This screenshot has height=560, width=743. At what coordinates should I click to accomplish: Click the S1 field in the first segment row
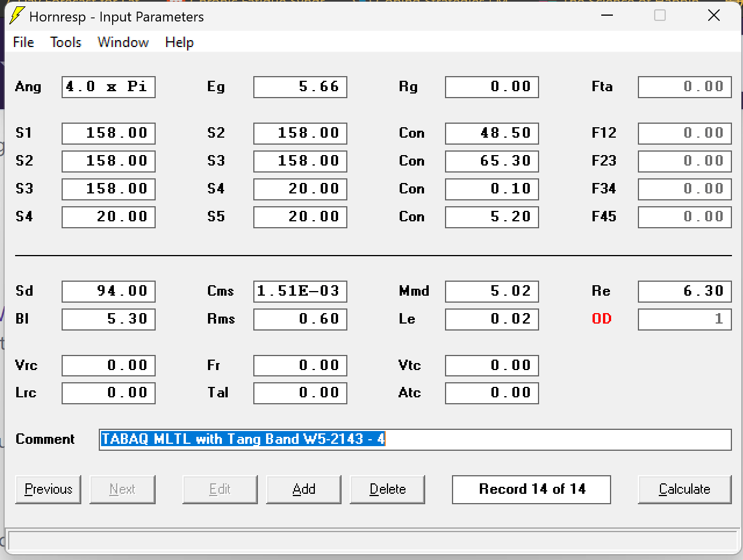[x=109, y=133]
